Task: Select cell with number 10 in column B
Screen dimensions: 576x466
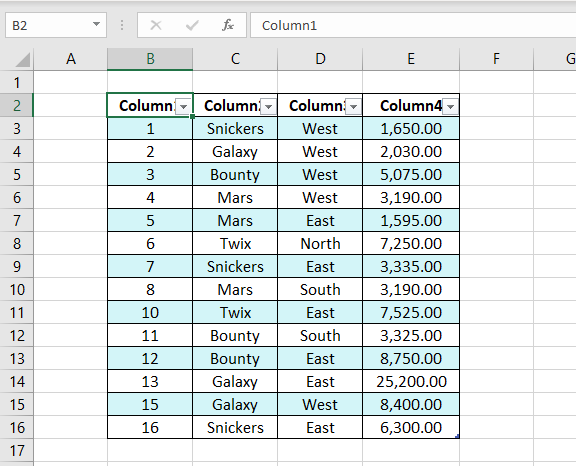Action: (150, 313)
